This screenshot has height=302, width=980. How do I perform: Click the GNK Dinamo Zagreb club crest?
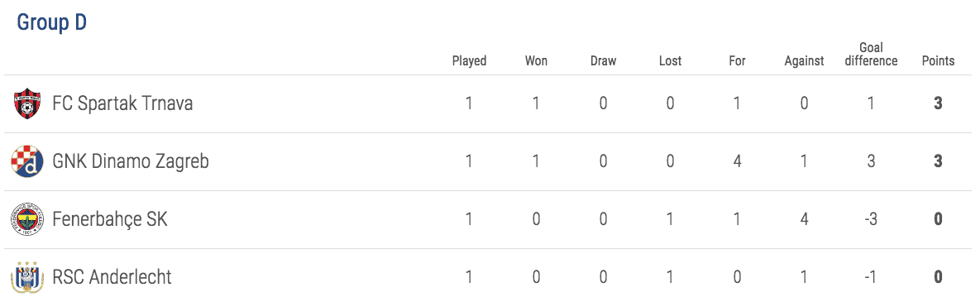26,161
